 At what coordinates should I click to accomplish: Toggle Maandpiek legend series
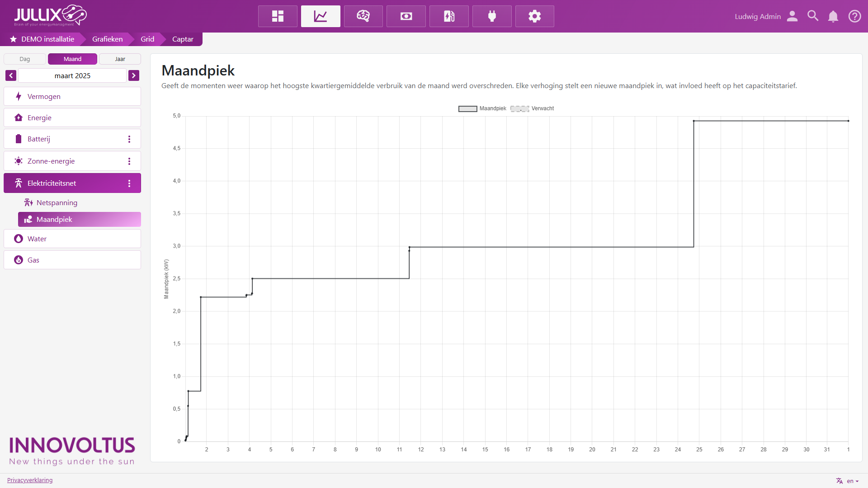pyautogui.click(x=482, y=108)
